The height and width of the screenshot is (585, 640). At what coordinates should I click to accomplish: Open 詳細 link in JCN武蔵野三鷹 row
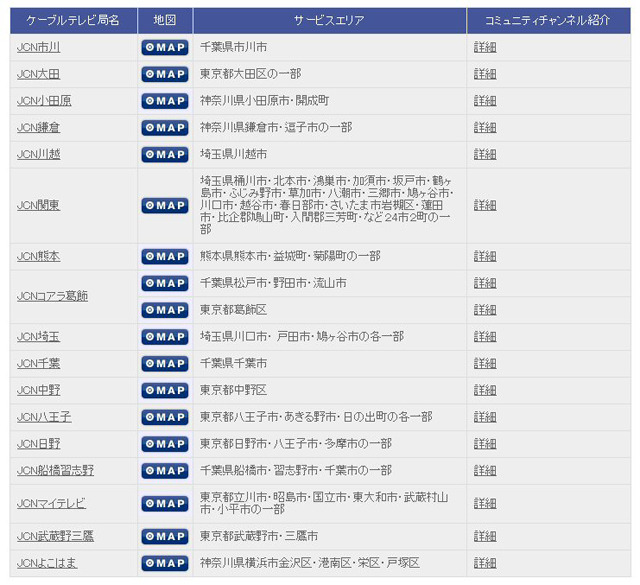(x=485, y=536)
